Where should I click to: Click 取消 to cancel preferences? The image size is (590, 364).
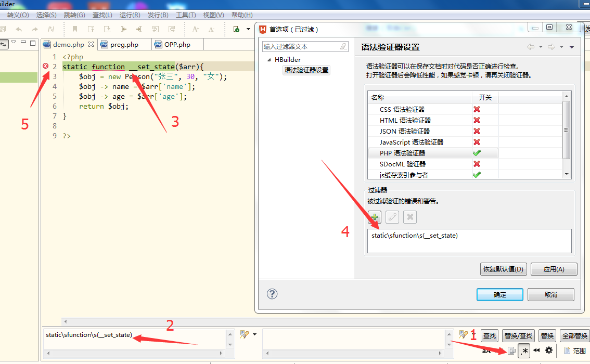click(551, 294)
